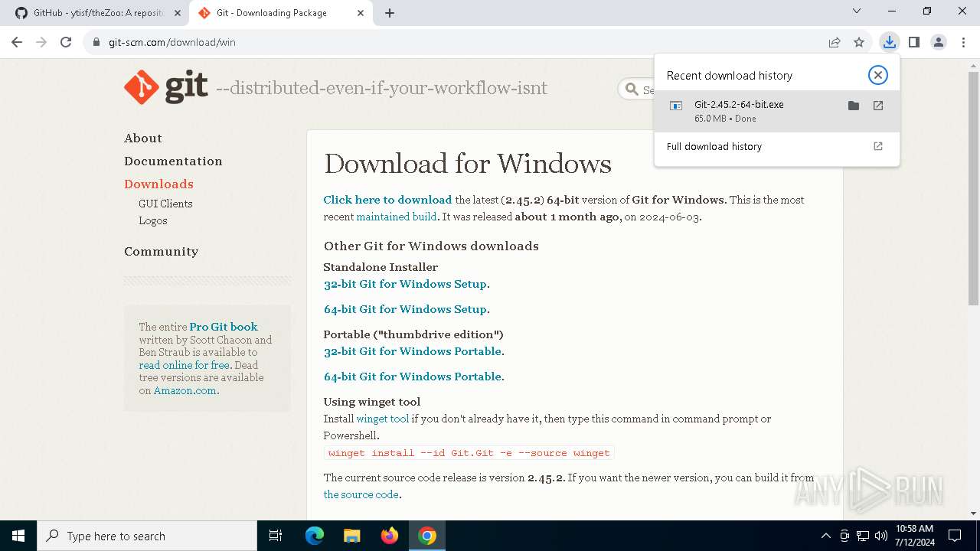
Task: Download 64-bit Git for Windows Portable
Action: coord(413,377)
